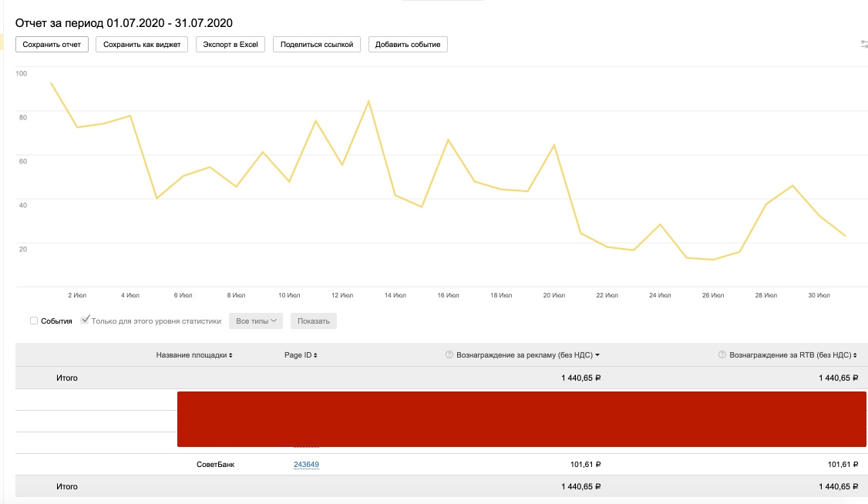This screenshot has height=504, width=868.
Task: Sort by Вознаграждение за RTB (без НДС)
Action: click(x=792, y=355)
